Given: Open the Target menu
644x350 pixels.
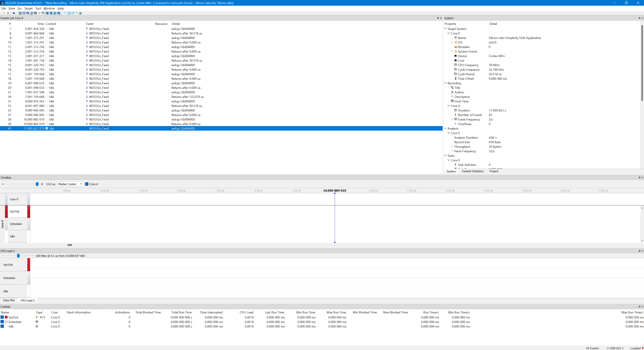Looking at the screenshot, I should point(28,8).
